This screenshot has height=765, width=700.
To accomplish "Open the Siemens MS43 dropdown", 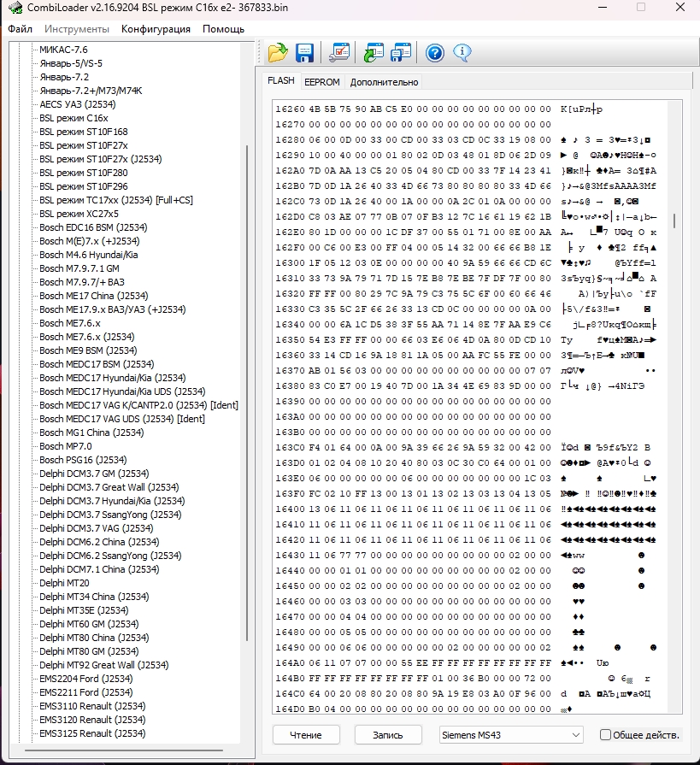I will (x=511, y=735).
